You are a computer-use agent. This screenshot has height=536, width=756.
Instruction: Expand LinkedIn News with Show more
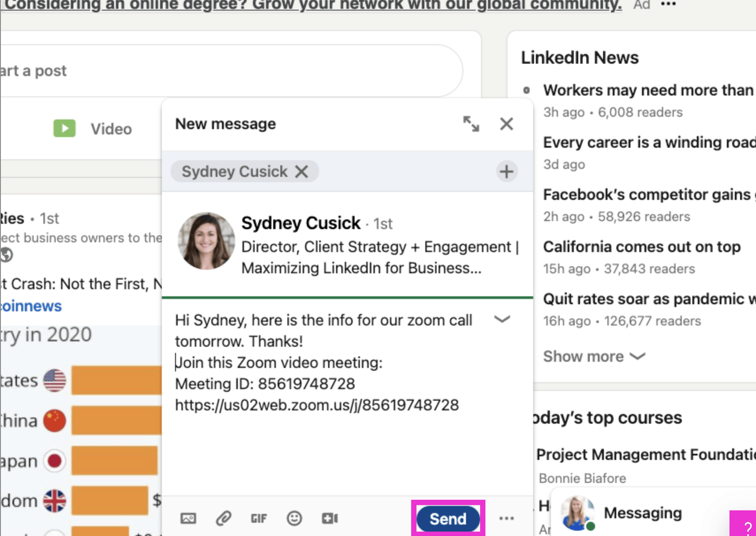click(x=594, y=356)
